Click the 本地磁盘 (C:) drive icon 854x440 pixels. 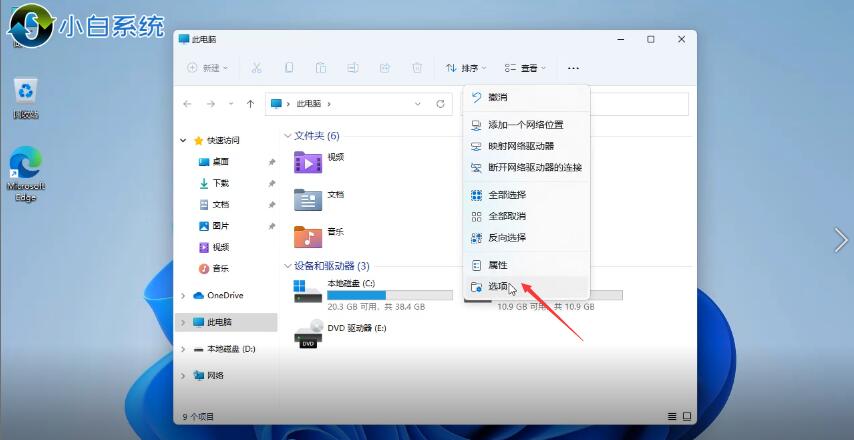pos(308,291)
